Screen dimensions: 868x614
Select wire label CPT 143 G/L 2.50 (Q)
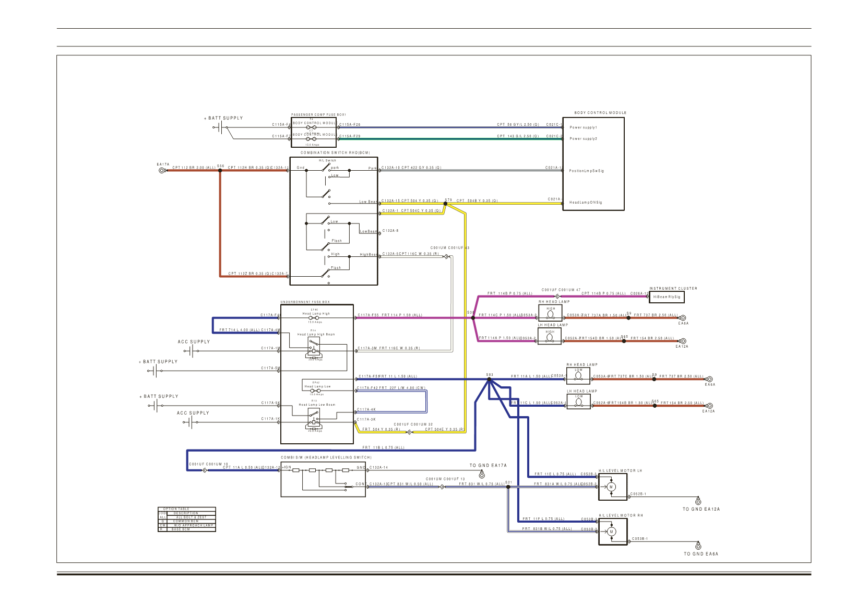518,136
